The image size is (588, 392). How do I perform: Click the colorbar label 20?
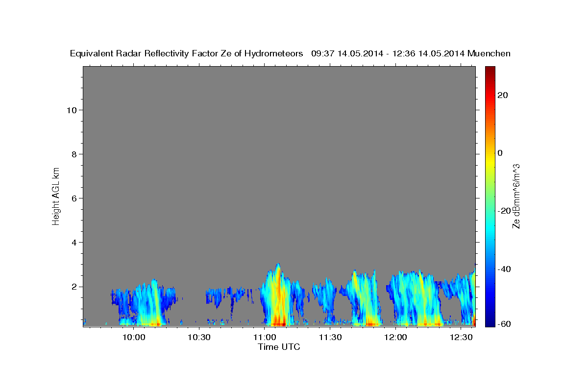point(502,95)
